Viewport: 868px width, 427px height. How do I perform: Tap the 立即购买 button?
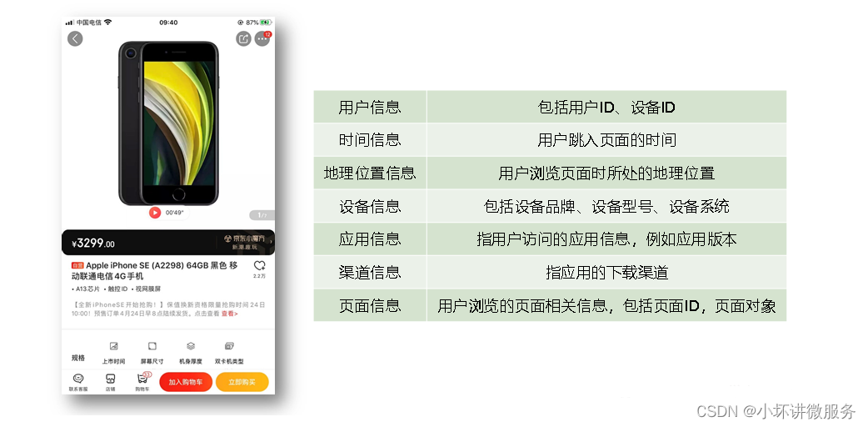(x=242, y=382)
